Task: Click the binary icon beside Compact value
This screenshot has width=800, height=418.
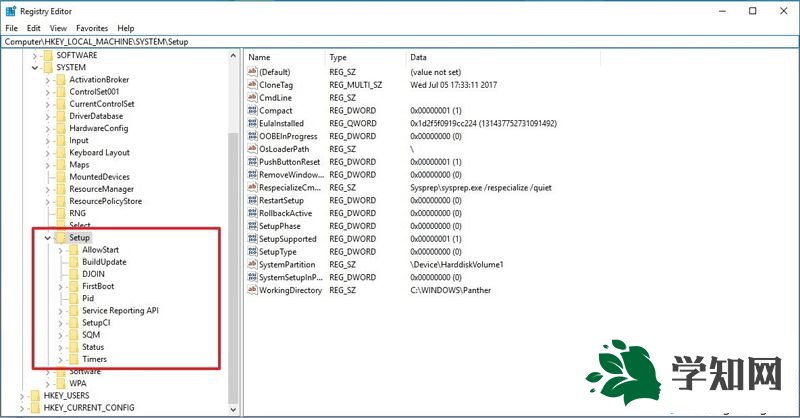Action: (252, 110)
